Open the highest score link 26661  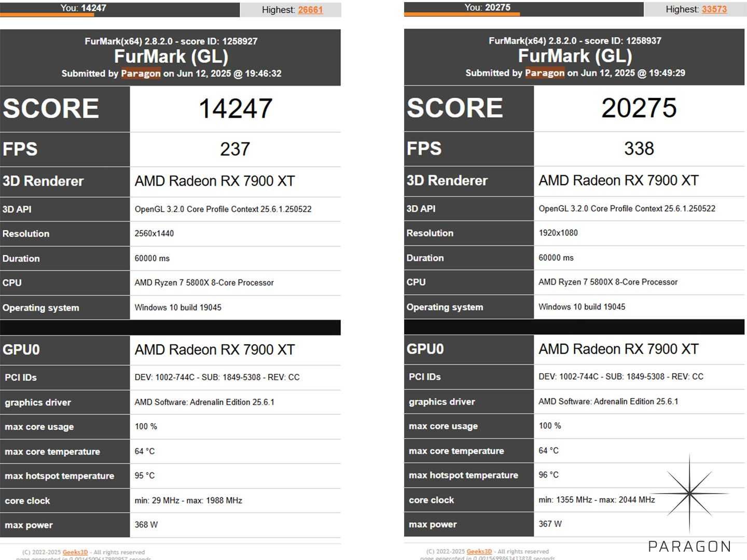pyautogui.click(x=310, y=9)
